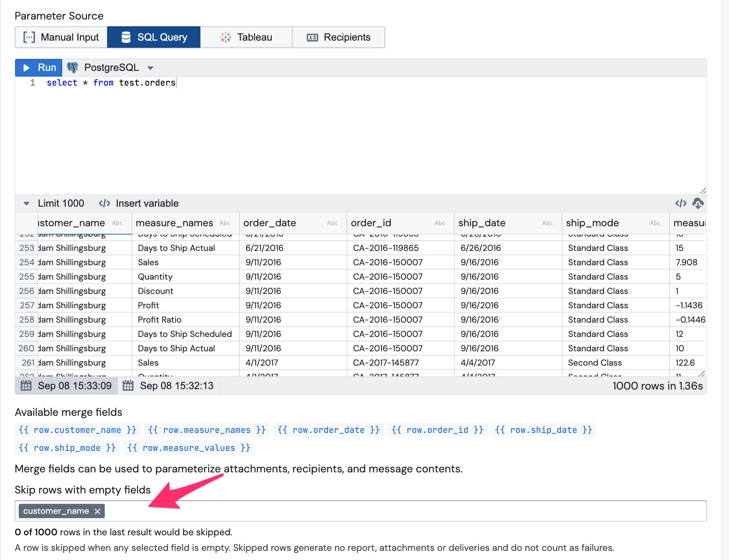Viewport: 729px width, 560px height.
Task: Insert the row.ship_date merge field
Action: (544, 430)
